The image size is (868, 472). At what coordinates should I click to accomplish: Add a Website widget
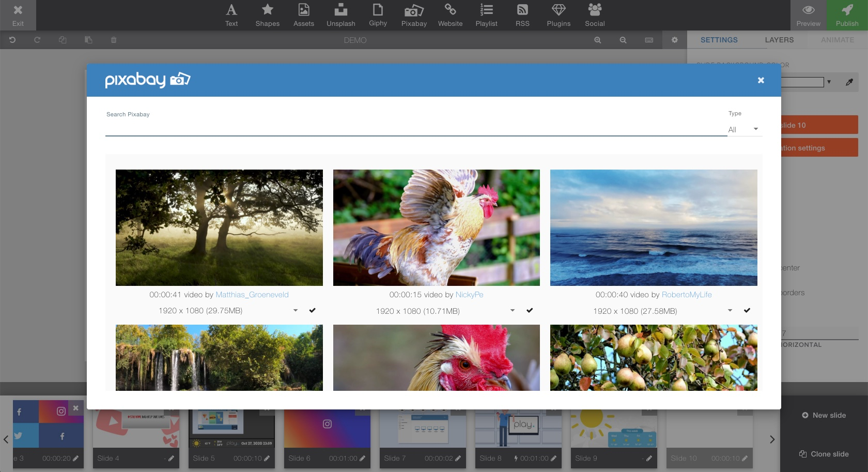(x=451, y=16)
